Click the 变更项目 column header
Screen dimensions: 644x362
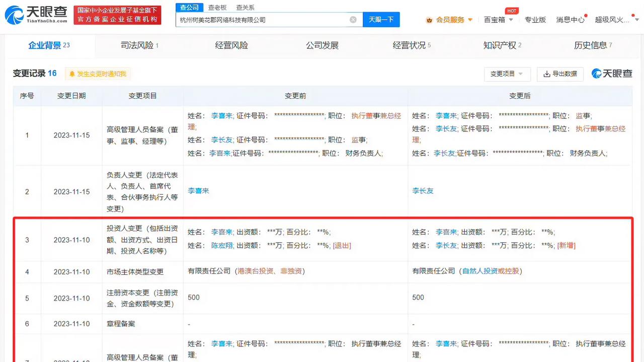(x=142, y=96)
